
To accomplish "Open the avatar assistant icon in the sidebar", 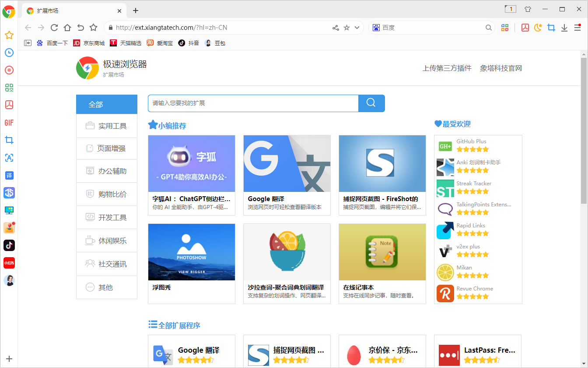I will pos(9,280).
